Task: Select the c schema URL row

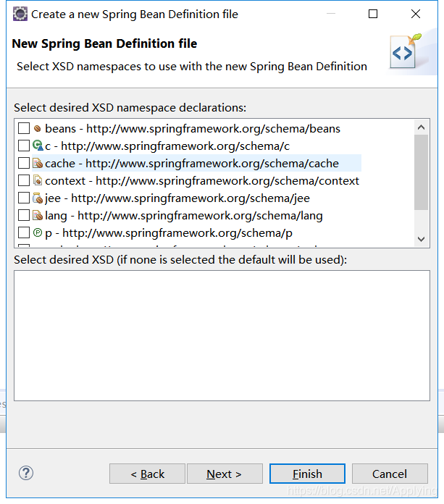Action: pos(167,146)
